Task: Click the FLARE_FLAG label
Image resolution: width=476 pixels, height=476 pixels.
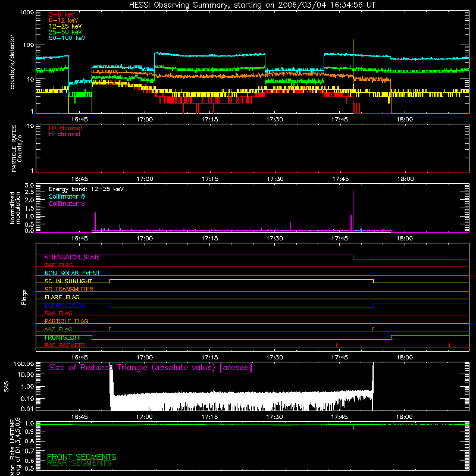Action: (62, 297)
